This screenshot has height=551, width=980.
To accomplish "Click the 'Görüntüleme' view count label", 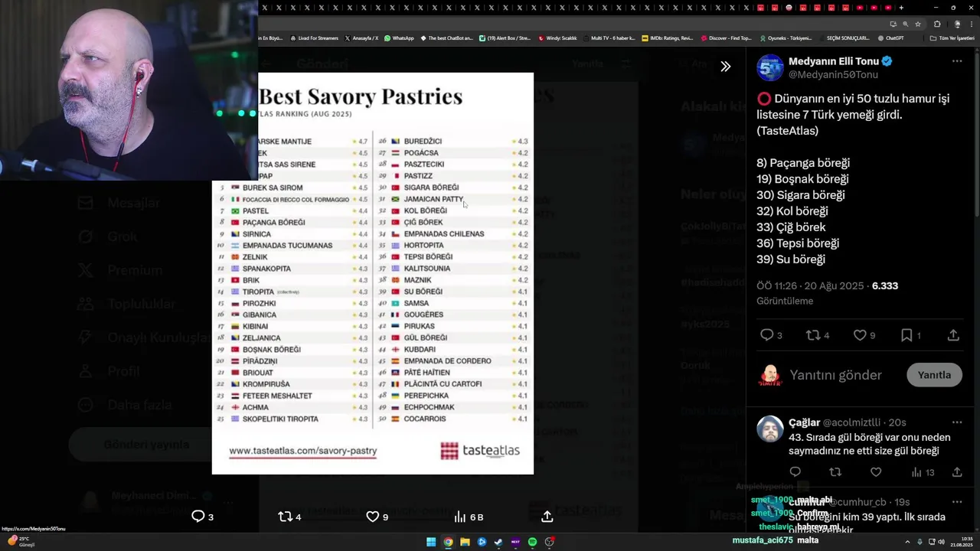I will point(785,301).
